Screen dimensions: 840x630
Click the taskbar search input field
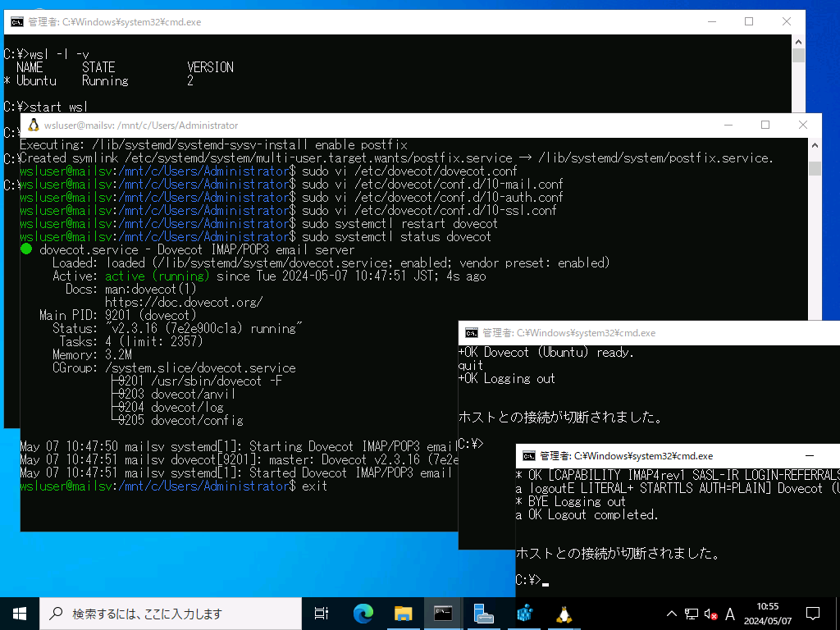pyautogui.click(x=164, y=613)
